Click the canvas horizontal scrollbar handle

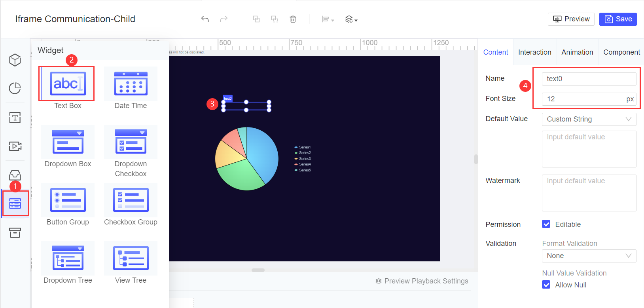click(258, 270)
